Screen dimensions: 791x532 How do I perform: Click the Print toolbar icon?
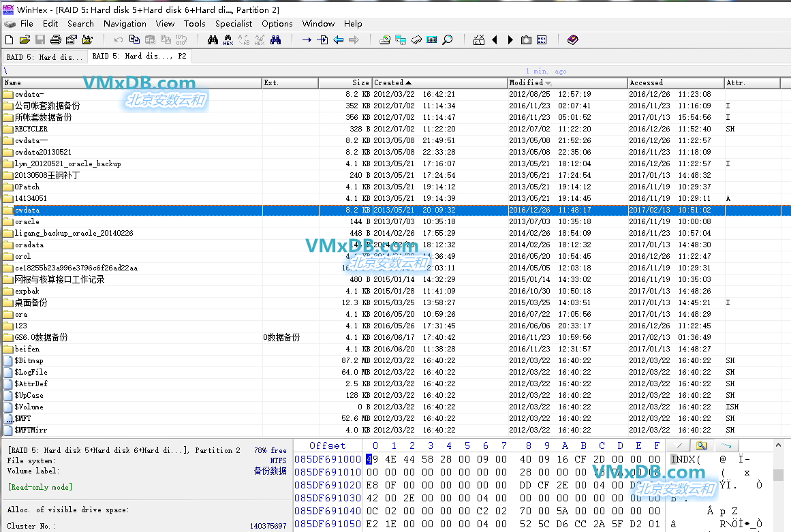(55, 40)
